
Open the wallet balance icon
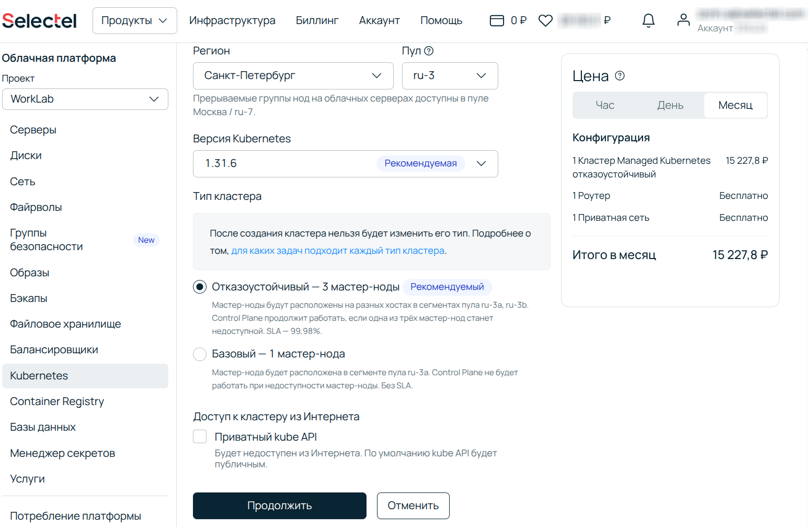[x=497, y=20]
